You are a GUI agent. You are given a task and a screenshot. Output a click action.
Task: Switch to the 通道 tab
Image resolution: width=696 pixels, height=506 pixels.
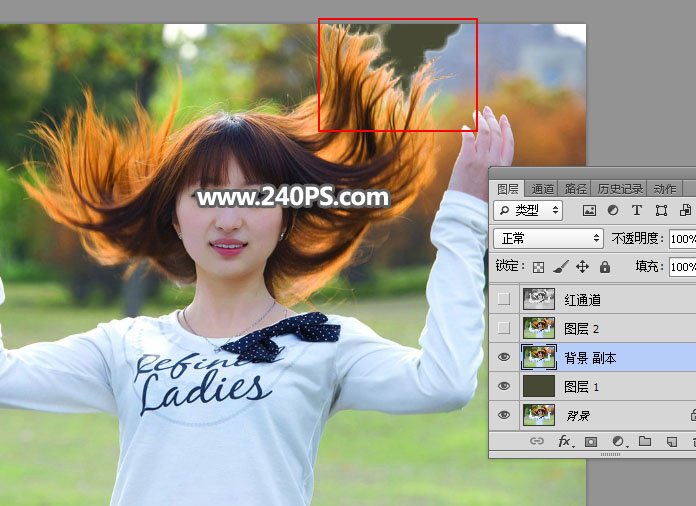point(543,188)
